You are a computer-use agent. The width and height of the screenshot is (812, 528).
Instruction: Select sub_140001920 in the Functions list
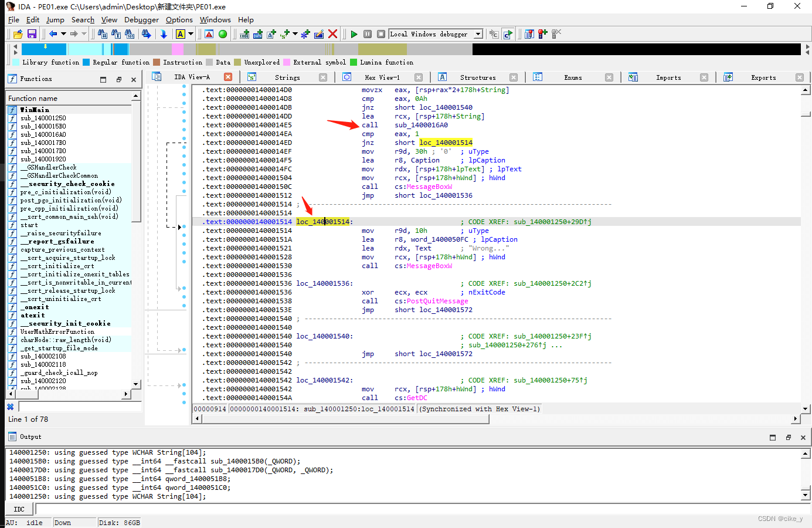pyautogui.click(x=43, y=159)
